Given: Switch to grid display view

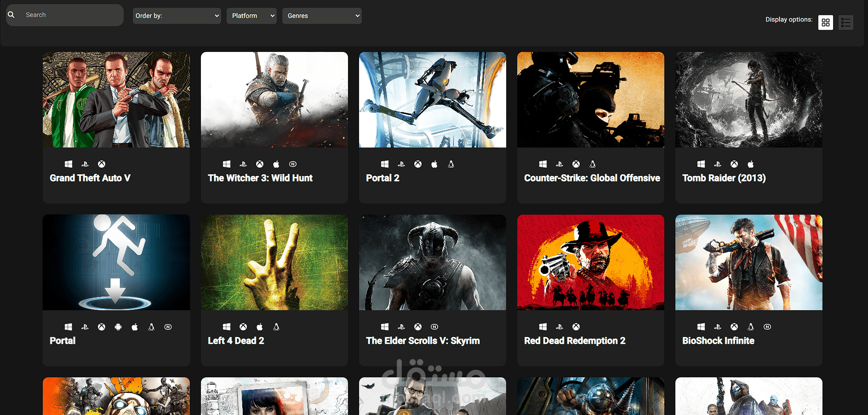Looking at the screenshot, I should (826, 23).
